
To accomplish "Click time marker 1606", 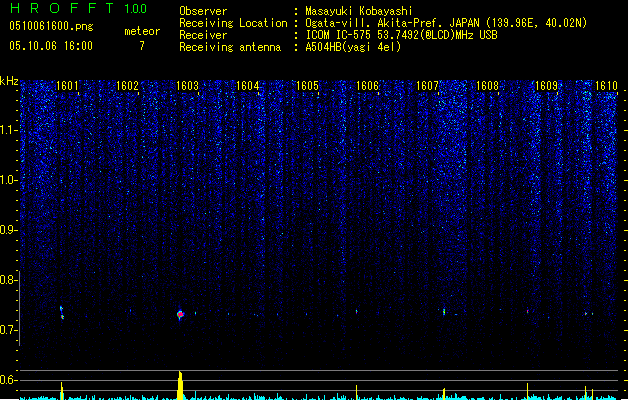I will (x=367, y=86).
